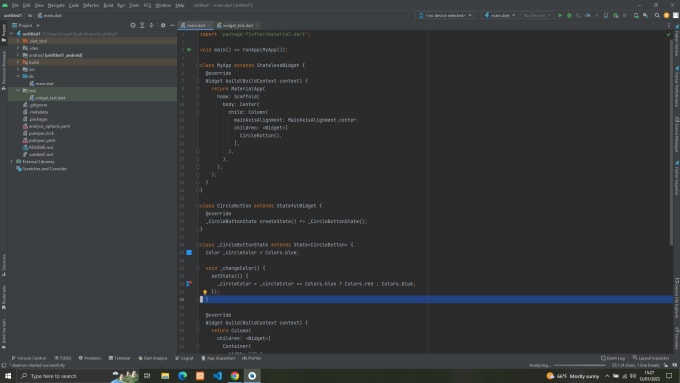Click the yellow lightbulb quick-fix icon
This screenshot has height=383, width=680.
(x=205, y=292)
